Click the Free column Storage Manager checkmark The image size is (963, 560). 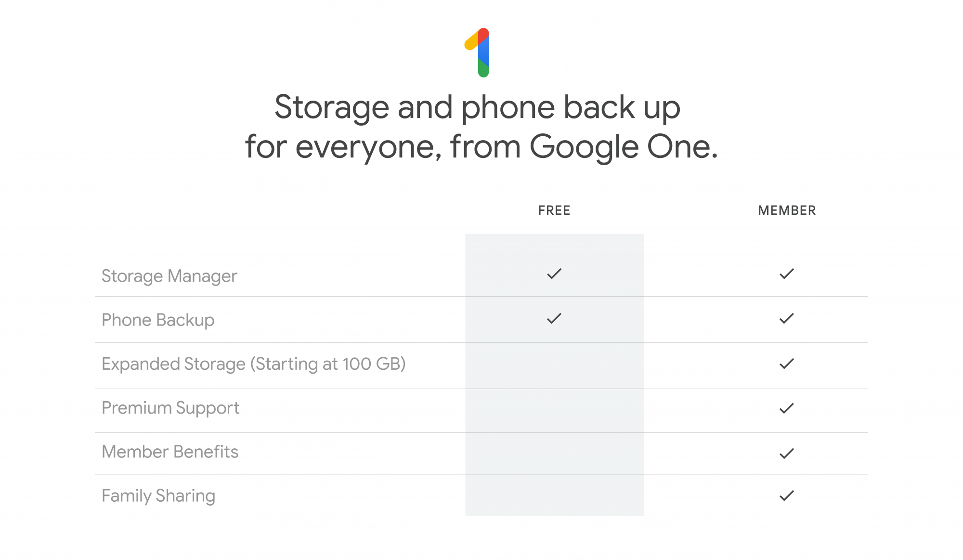click(x=554, y=274)
